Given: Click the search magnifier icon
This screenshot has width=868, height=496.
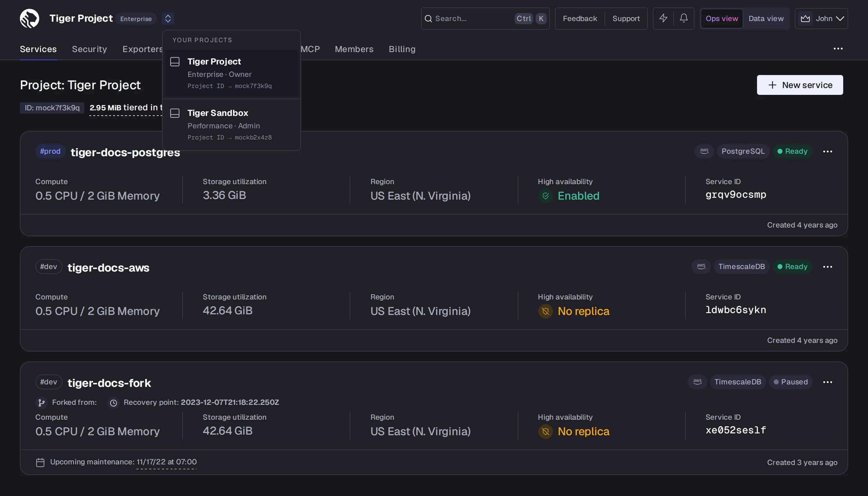Looking at the screenshot, I should (x=428, y=19).
